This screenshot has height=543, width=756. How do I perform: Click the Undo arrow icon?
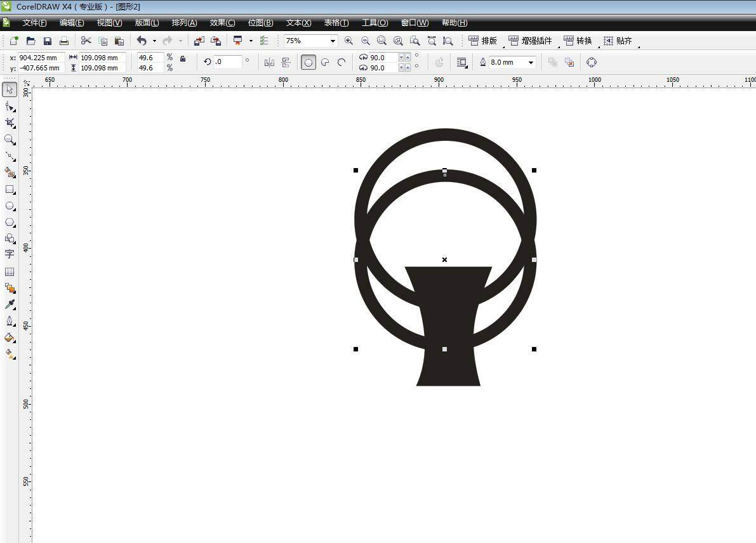(x=142, y=41)
